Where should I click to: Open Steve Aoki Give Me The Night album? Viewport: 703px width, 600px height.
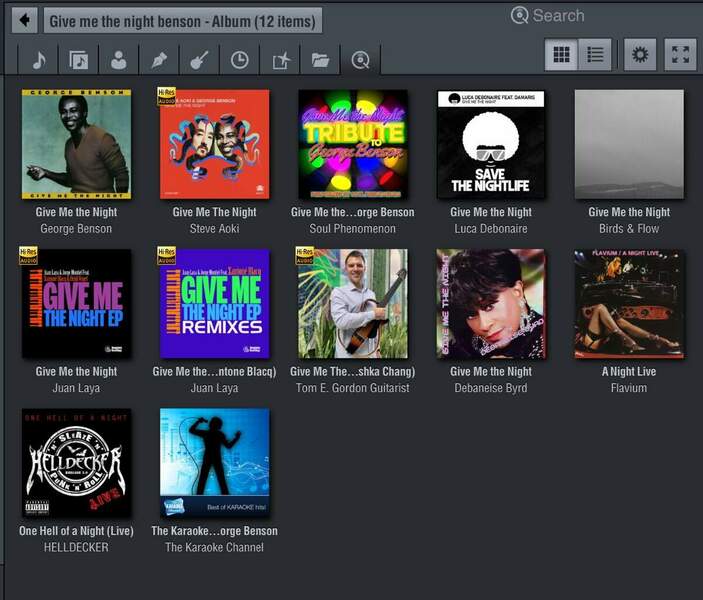click(214, 144)
